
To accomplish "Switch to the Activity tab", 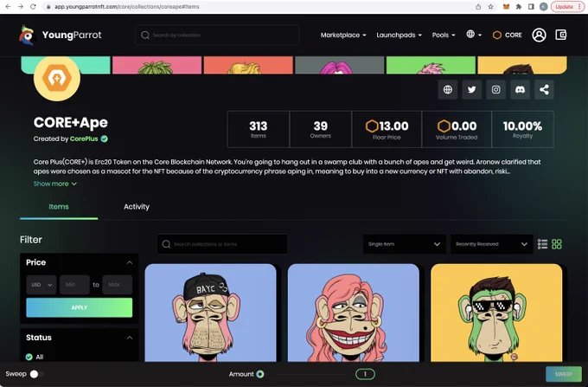I will pyautogui.click(x=137, y=207).
